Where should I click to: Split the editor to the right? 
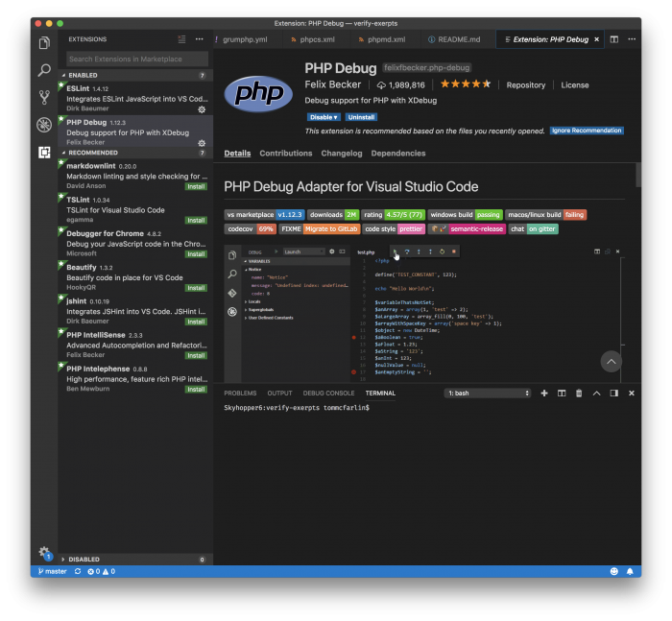[x=614, y=39]
